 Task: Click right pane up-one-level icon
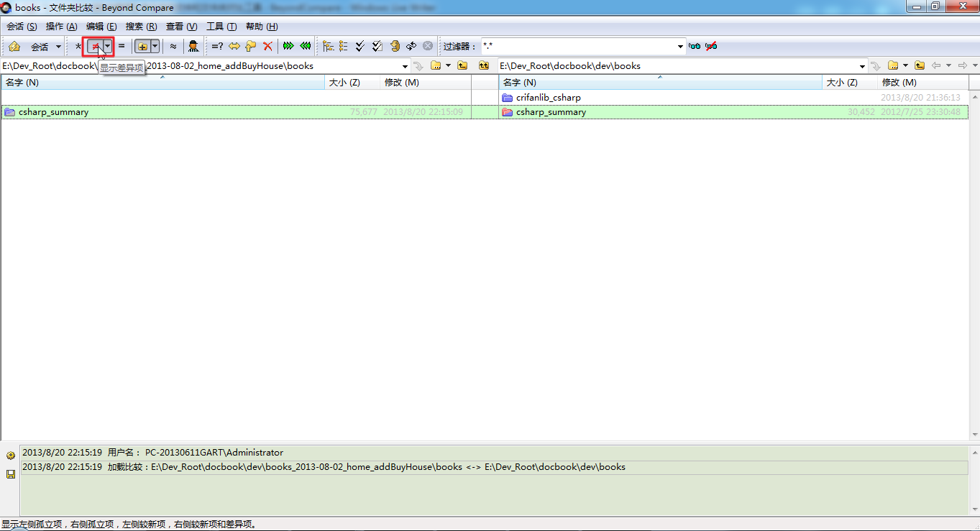tap(920, 66)
